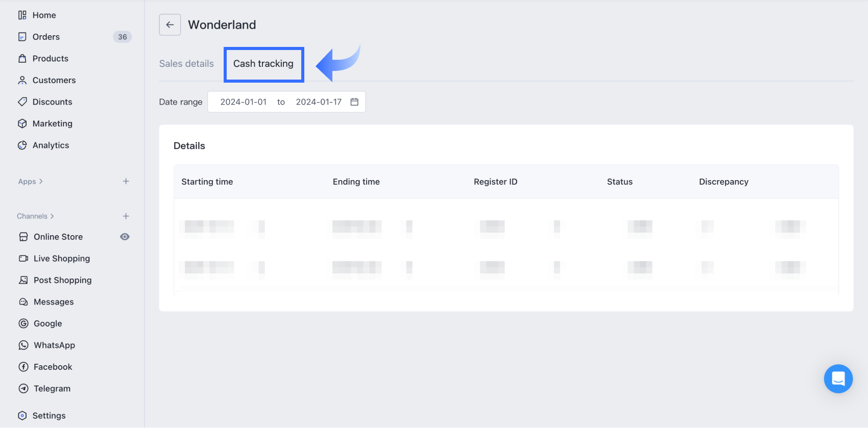Click the Telegram channel icon
The width and height of the screenshot is (868, 428).
[x=23, y=389]
